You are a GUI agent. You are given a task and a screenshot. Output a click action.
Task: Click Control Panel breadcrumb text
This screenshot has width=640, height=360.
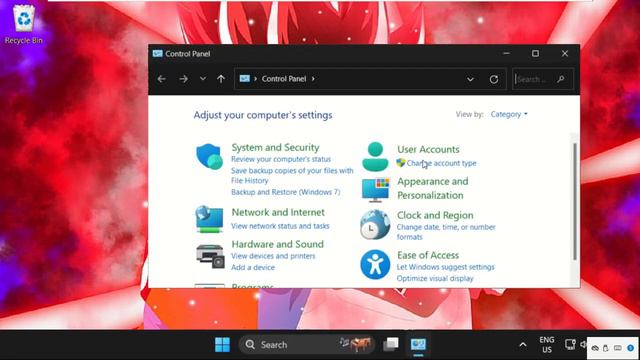pos(284,78)
